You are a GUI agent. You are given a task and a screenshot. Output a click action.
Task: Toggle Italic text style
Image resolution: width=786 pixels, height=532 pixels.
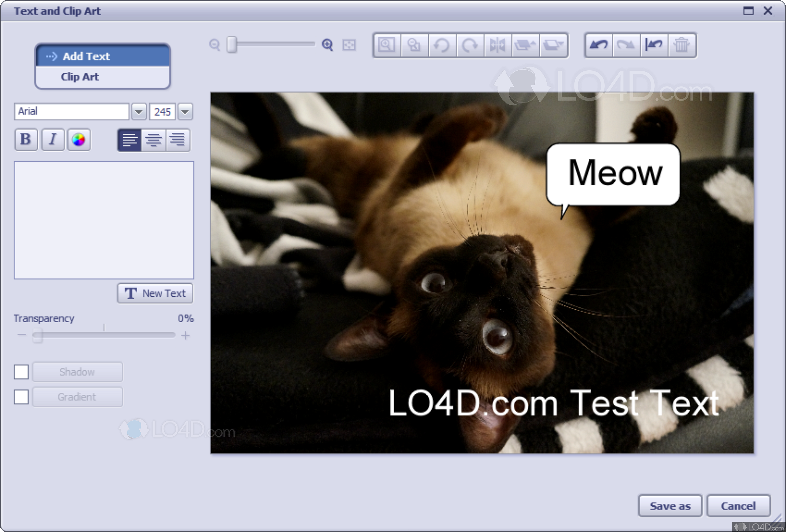point(53,139)
